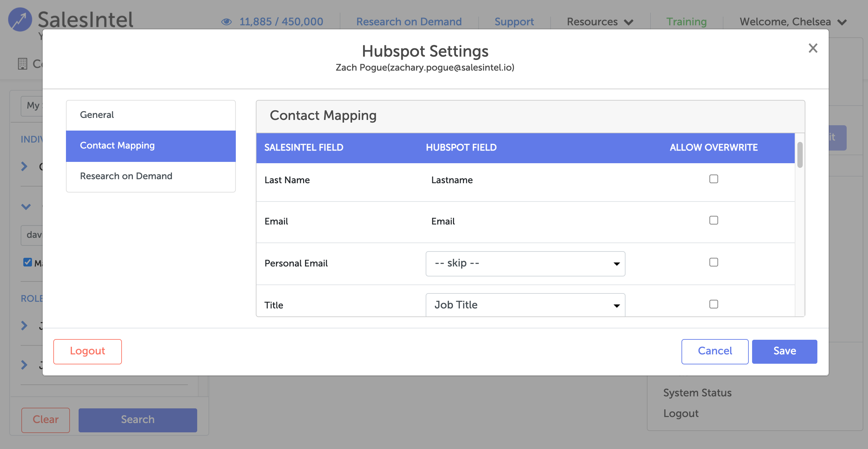Click the 'dav' input in background filters
868x449 pixels.
[32, 235]
